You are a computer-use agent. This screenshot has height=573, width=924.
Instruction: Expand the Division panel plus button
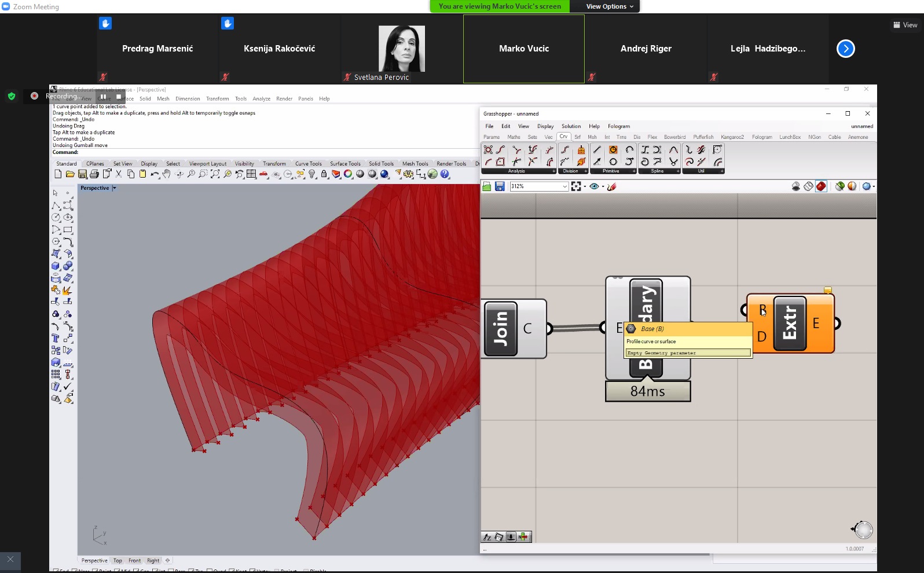pyautogui.click(x=586, y=171)
